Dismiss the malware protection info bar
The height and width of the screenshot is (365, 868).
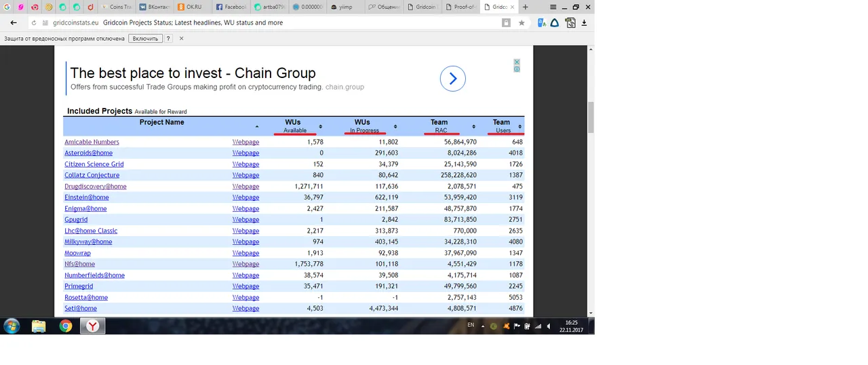[x=181, y=39]
